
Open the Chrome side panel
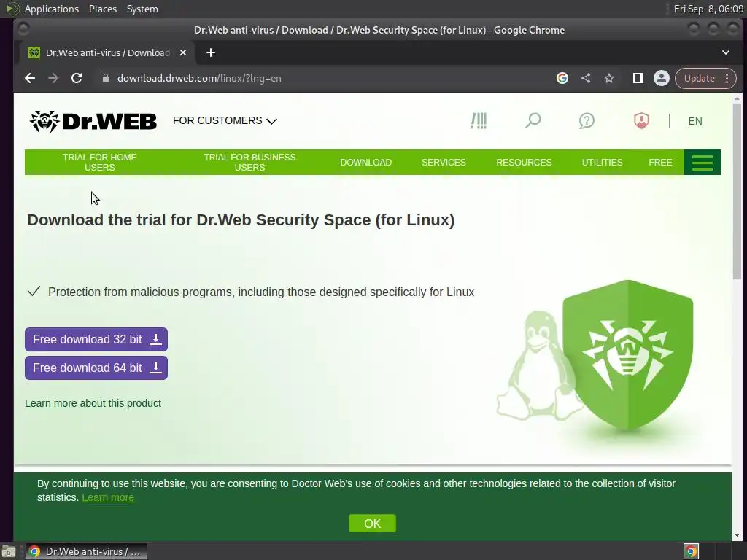point(638,78)
